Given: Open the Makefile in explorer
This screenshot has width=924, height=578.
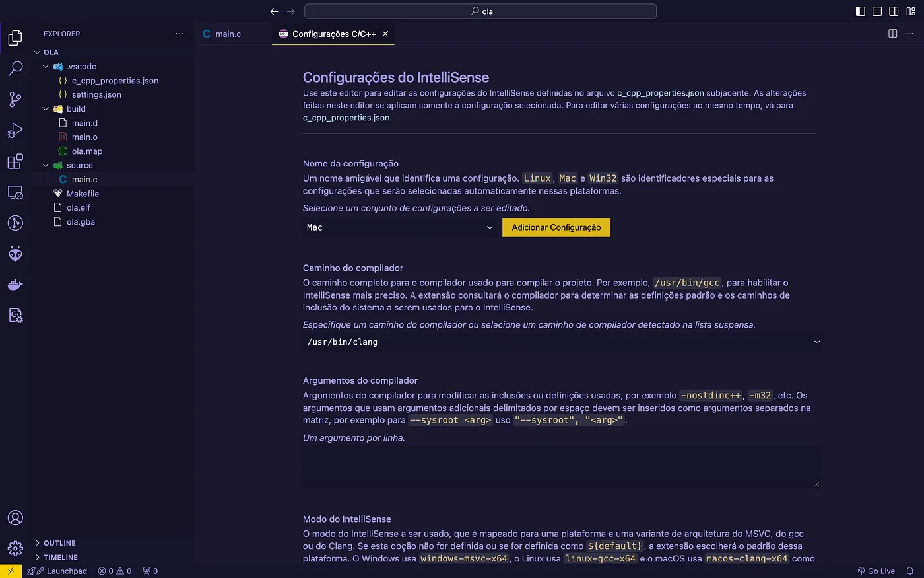Looking at the screenshot, I should coord(82,194).
